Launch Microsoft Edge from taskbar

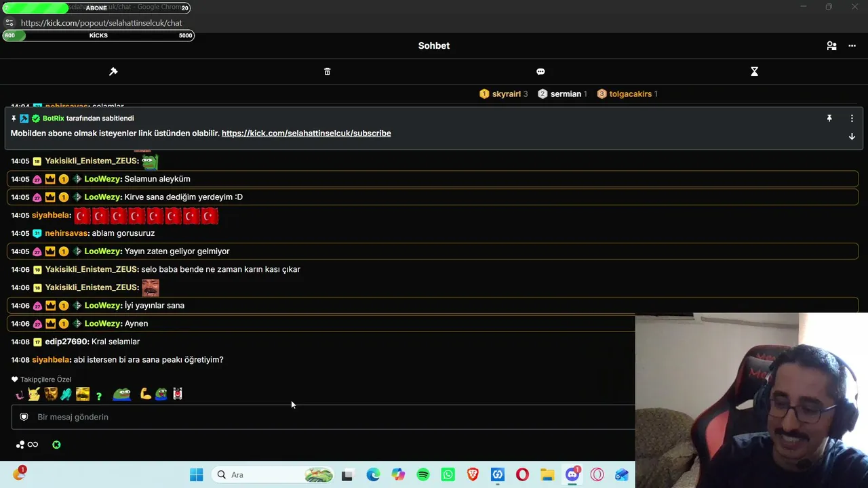coord(373,475)
